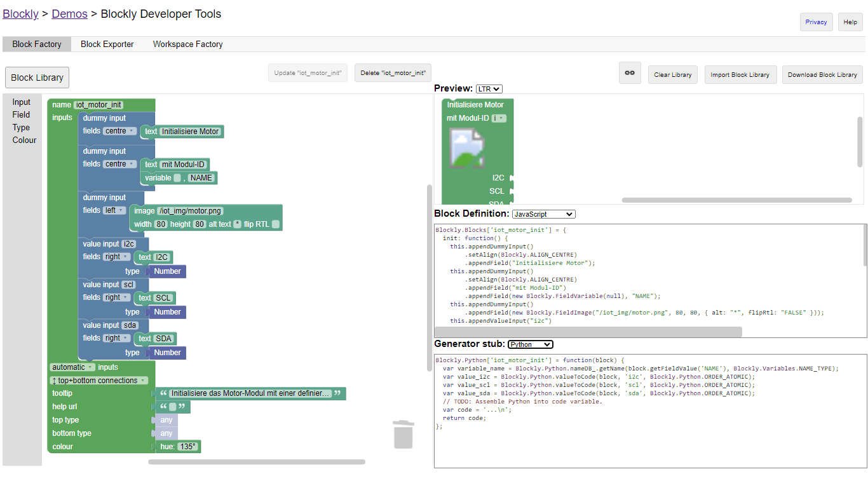Open centre alignment dropdown beside Initialisiere Motor

[x=119, y=131]
